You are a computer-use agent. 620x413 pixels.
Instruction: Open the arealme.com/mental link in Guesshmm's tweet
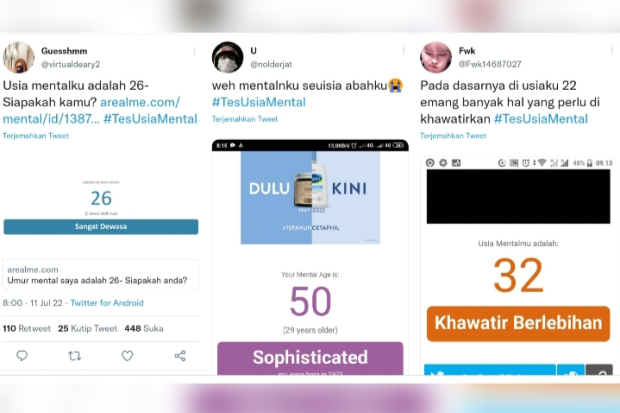coord(91,110)
